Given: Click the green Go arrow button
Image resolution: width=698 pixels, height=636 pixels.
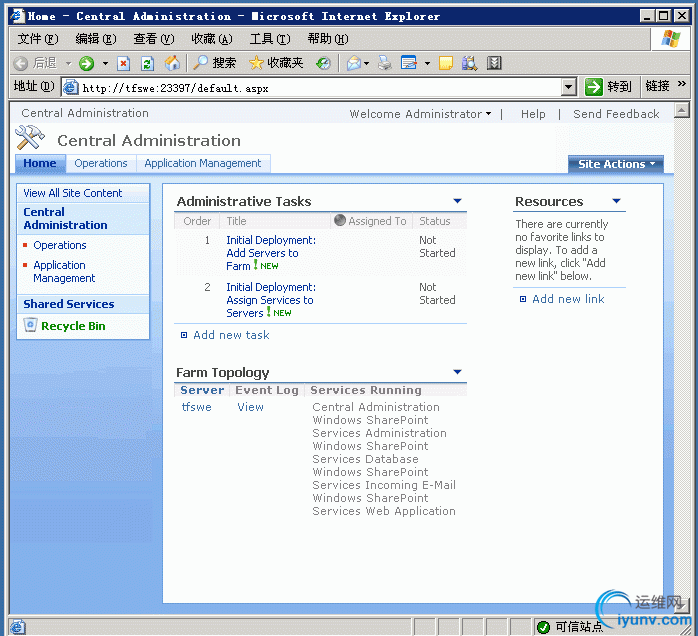Looking at the screenshot, I should pyautogui.click(x=593, y=87).
